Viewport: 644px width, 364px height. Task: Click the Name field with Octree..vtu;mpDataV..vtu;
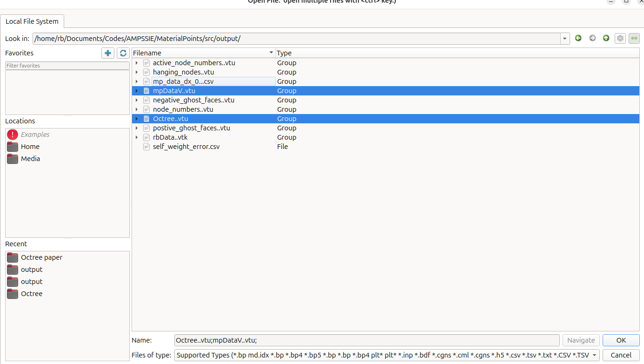pos(367,340)
